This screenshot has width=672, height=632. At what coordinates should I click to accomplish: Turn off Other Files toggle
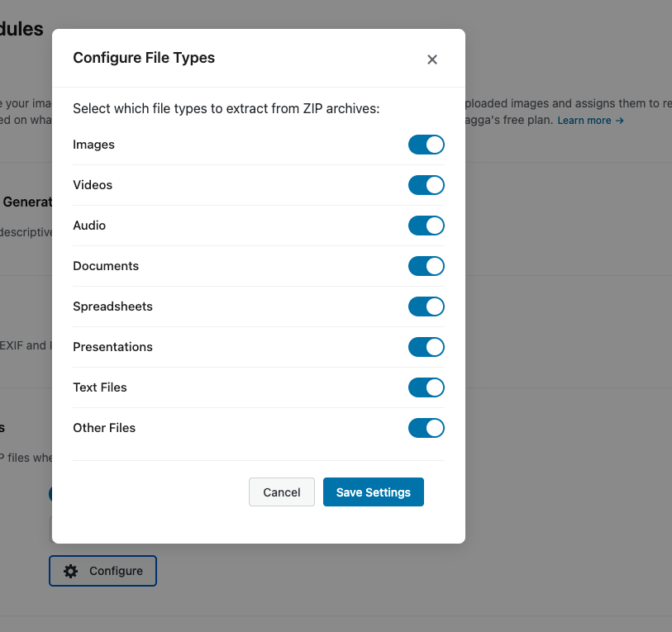coord(427,428)
